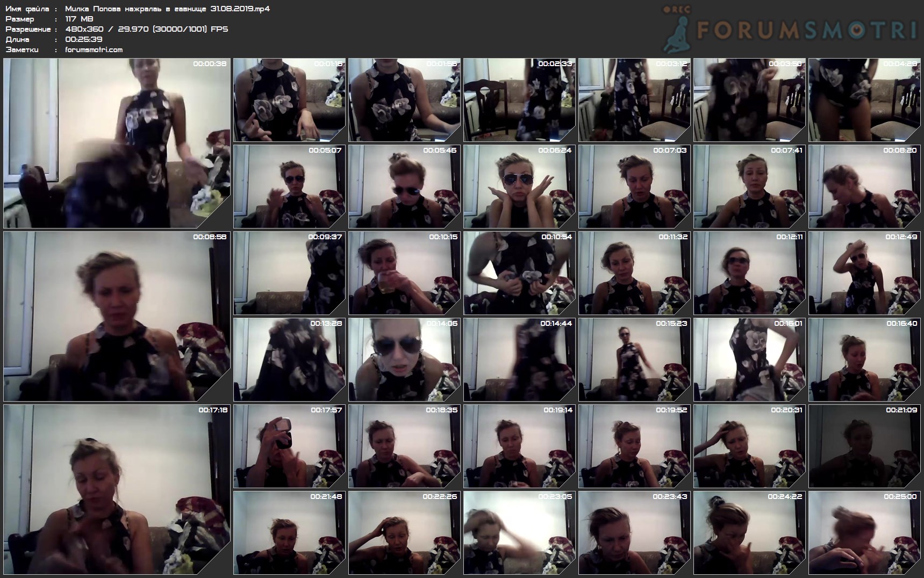924x578 pixels.
Task: Pick the frame stamped 00:08:20
Action: pyautogui.click(x=864, y=187)
